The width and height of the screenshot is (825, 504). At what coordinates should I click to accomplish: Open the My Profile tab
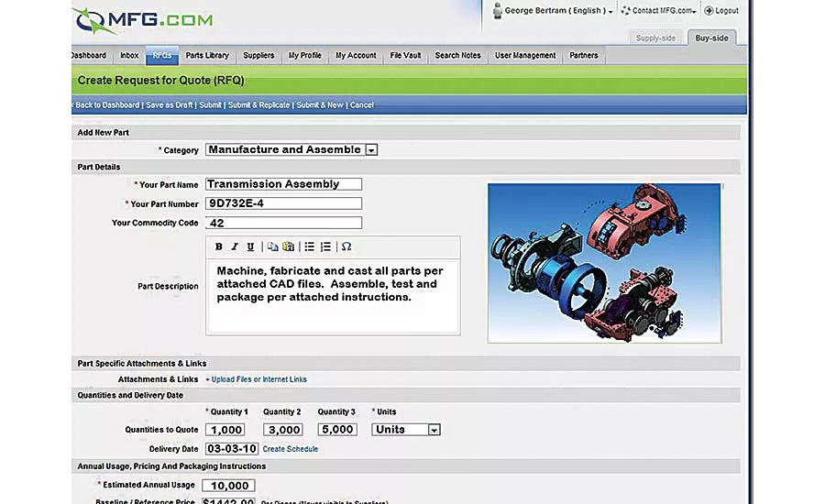304,55
